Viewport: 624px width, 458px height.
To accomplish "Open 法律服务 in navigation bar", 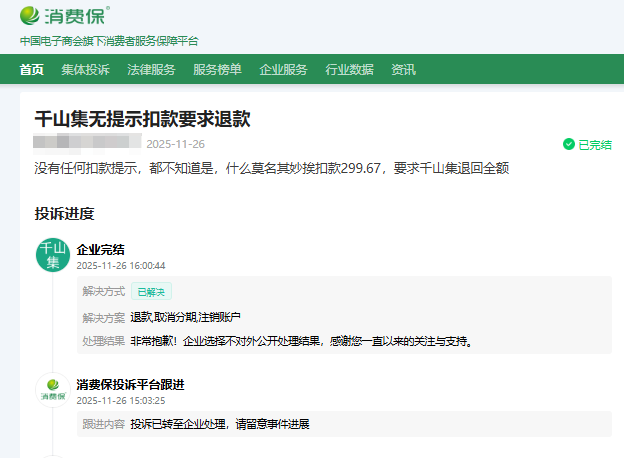I will 151,70.
